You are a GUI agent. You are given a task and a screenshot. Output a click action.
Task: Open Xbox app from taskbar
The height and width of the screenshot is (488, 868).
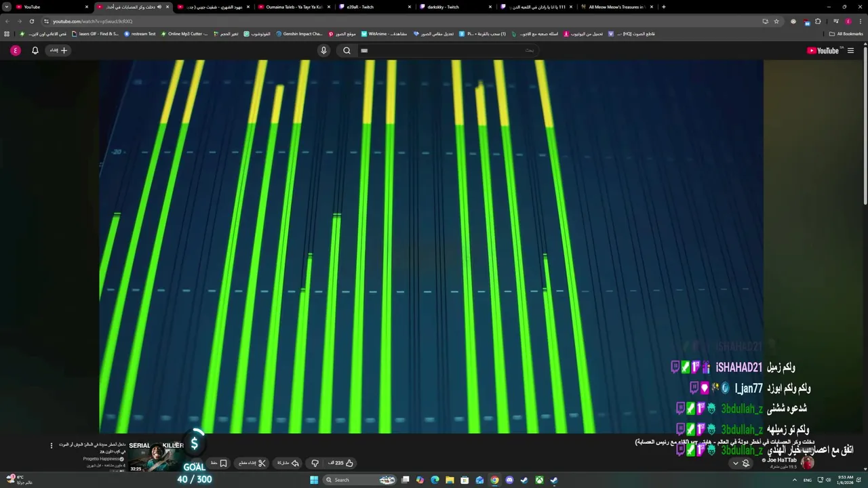point(539,480)
